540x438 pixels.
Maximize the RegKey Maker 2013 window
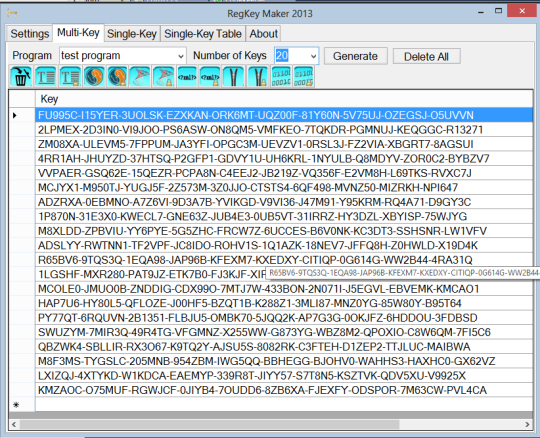click(x=498, y=11)
